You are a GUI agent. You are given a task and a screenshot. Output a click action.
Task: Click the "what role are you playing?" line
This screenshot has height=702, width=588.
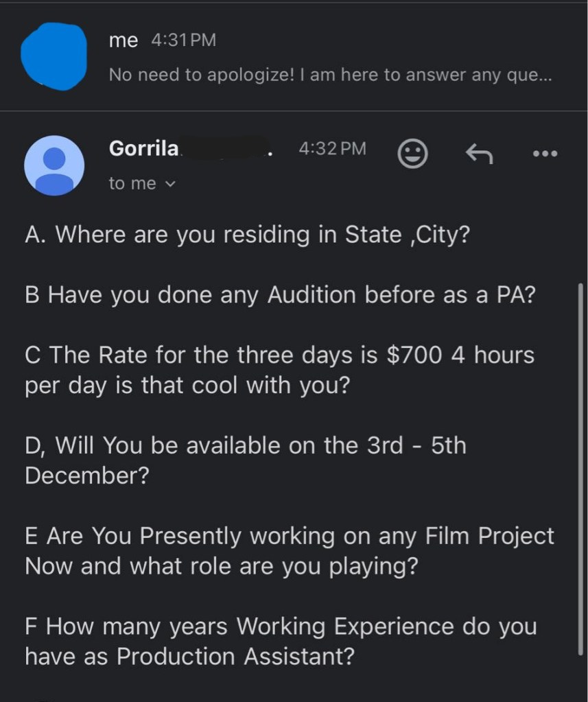tap(221, 566)
